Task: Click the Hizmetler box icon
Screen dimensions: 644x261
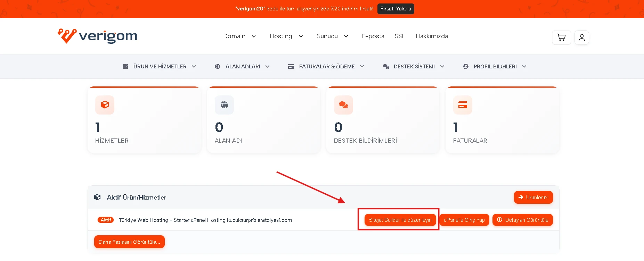Action: click(105, 105)
